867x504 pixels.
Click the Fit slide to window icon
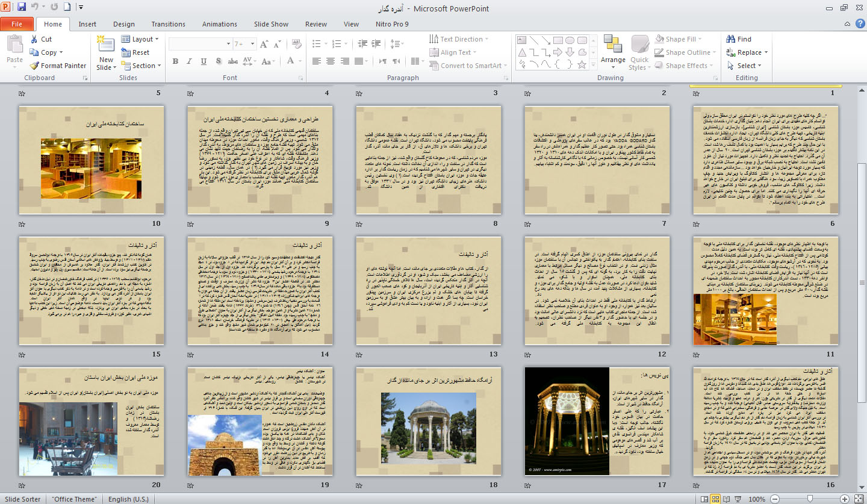(x=860, y=499)
